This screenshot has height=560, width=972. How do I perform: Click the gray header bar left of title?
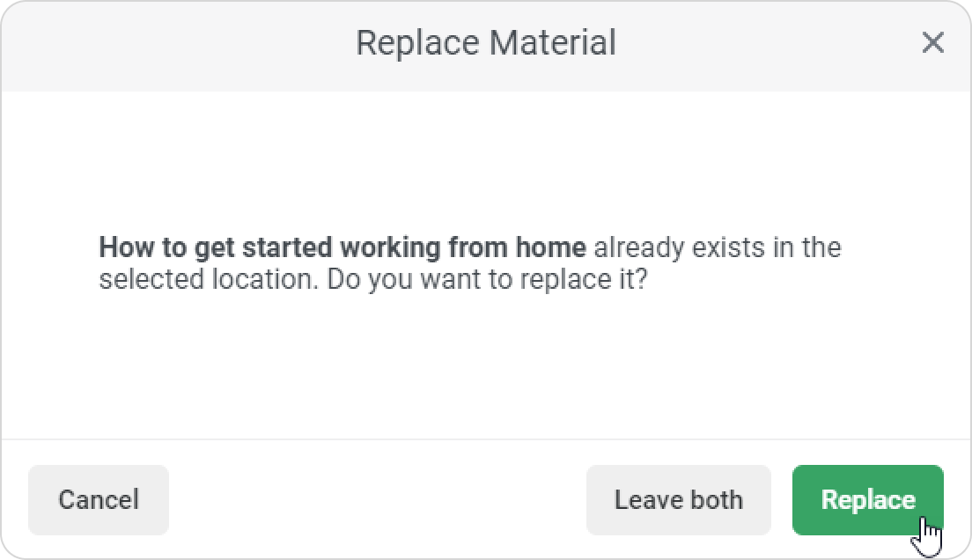coord(176,44)
